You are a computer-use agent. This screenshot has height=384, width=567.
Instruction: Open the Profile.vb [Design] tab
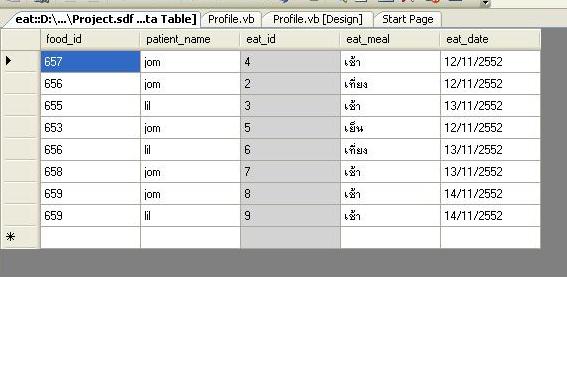click(317, 19)
